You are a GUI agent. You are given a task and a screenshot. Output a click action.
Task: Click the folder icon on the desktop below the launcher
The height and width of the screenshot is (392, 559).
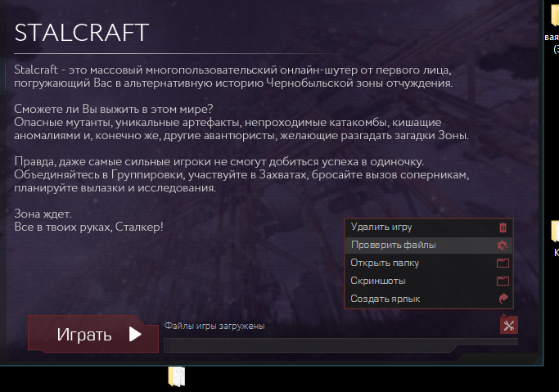click(177, 376)
